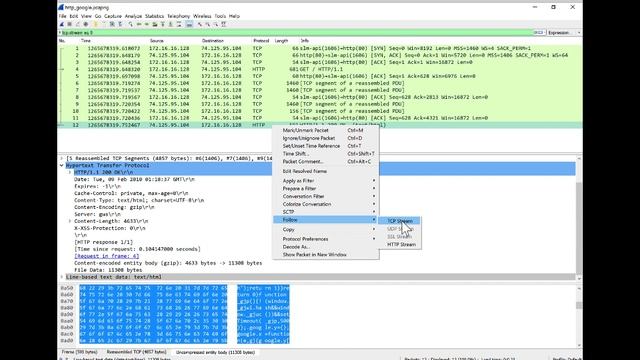Select TCP Stream in Follow submenu
The image size is (640, 360).
pos(400,221)
